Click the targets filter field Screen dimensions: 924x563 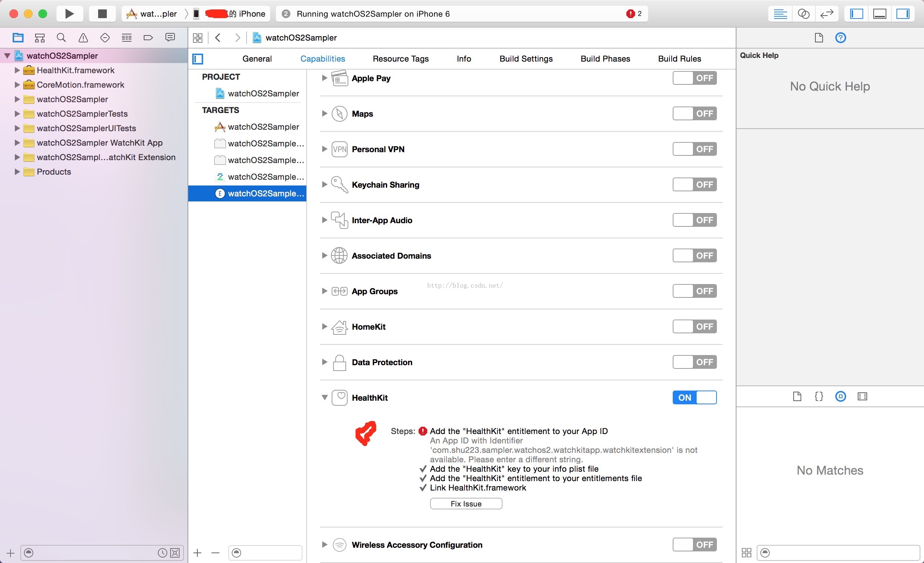[265, 552]
